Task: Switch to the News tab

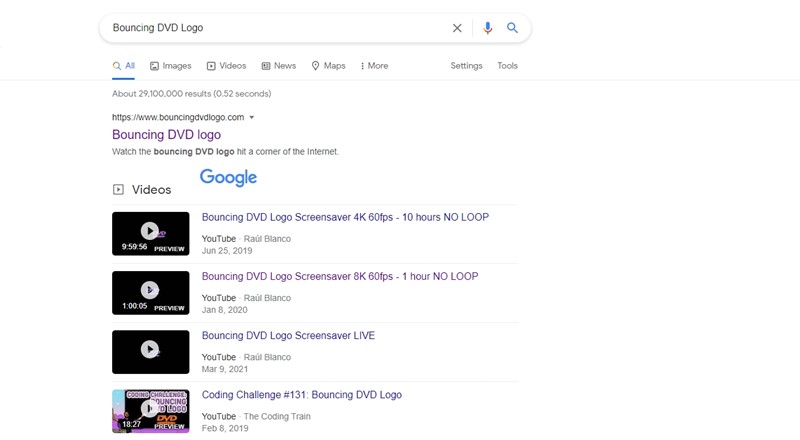Action: point(279,66)
